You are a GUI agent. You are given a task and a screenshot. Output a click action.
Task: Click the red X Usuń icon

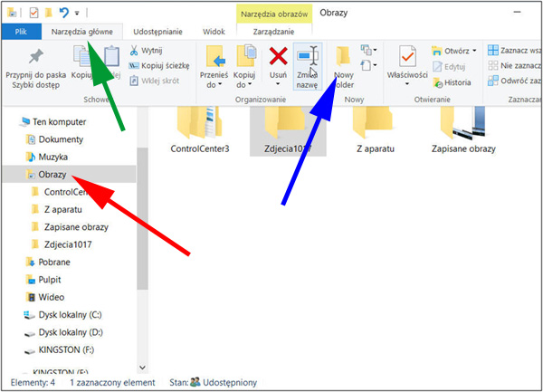click(278, 56)
